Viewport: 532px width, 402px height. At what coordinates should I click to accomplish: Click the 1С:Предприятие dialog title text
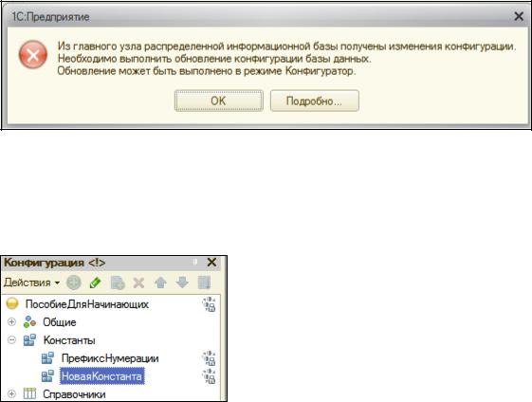[50, 17]
